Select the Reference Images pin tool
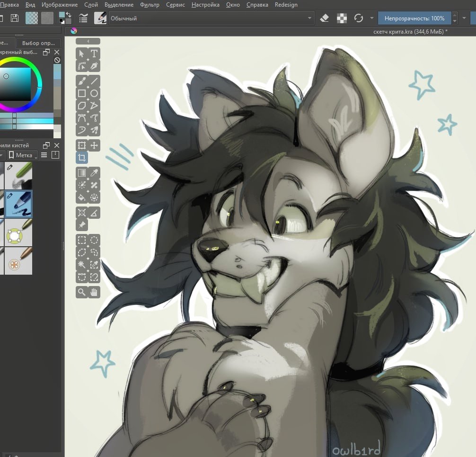Viewport: 476px width, 457px height. [82, 225]
